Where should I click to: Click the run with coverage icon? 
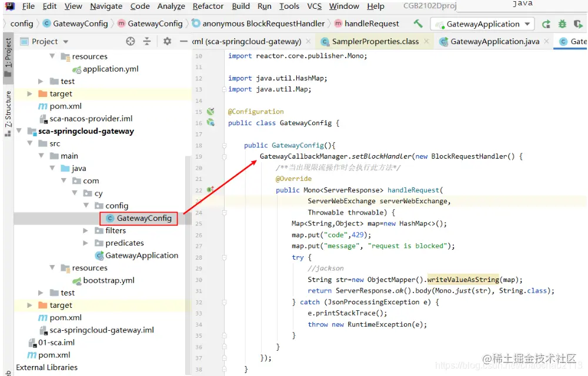578,24
